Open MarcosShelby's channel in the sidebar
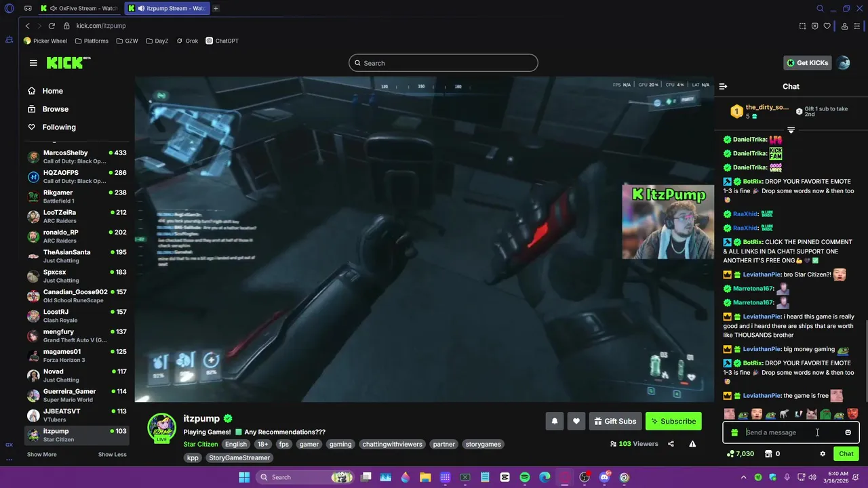The image size is (868, 488). click(77, 157)
